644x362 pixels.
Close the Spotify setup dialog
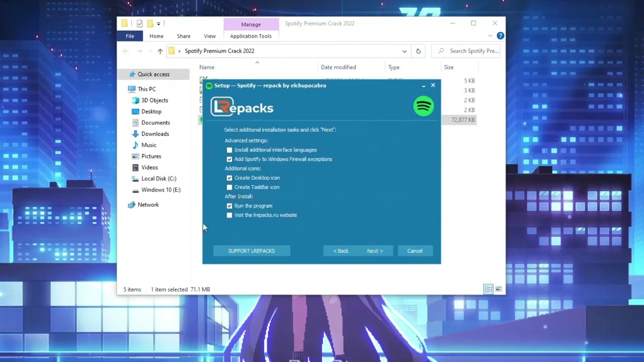point(433,85)
